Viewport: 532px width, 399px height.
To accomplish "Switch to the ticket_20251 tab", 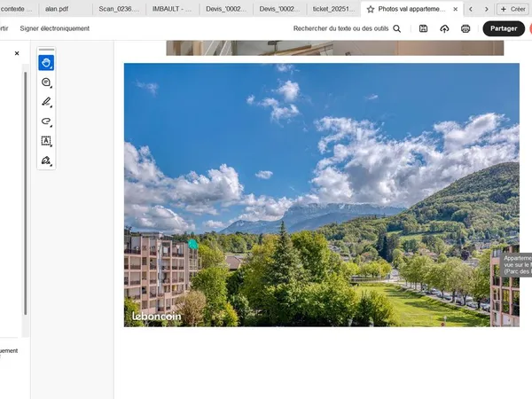I will click(x=333, y=9).
